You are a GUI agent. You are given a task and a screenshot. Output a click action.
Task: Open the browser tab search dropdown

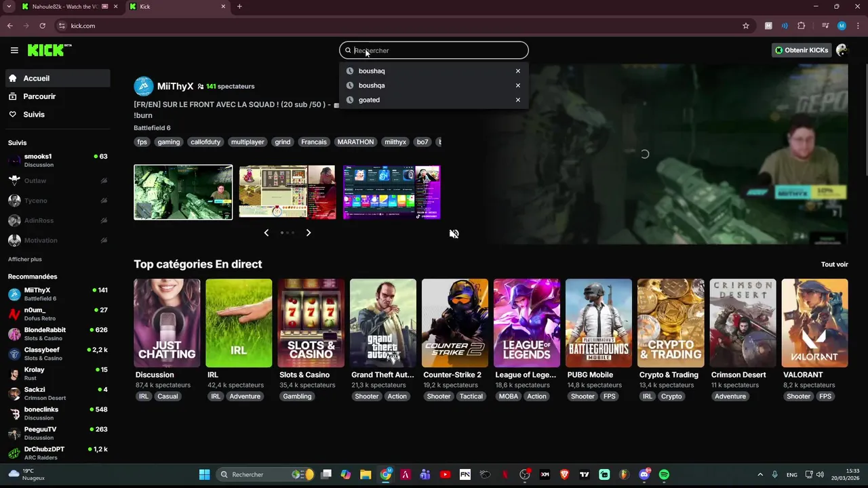click(9, 7)
